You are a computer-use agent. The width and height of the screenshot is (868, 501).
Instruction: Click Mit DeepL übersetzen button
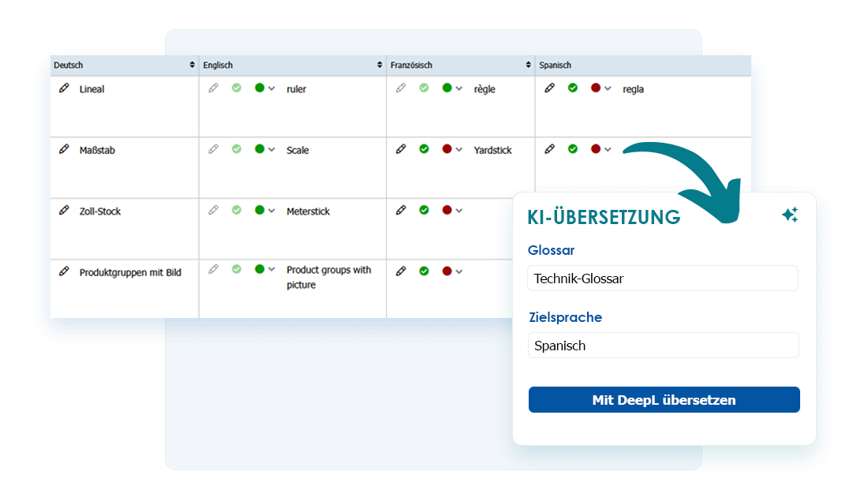(x=664, y=400)
